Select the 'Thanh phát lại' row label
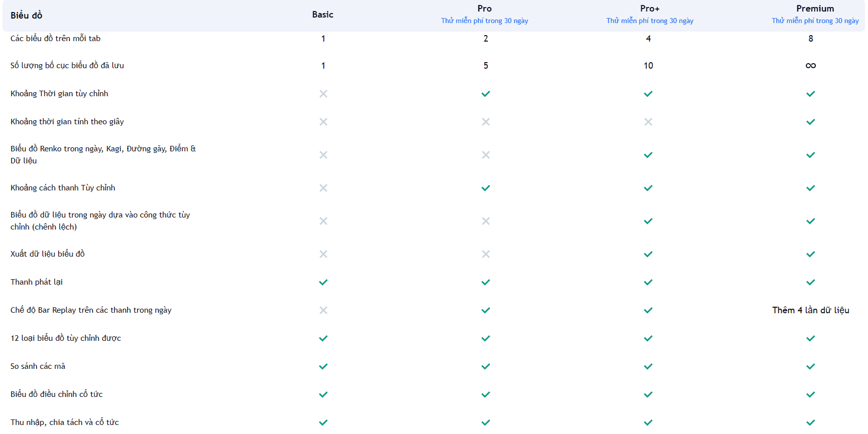 point(37,282)
